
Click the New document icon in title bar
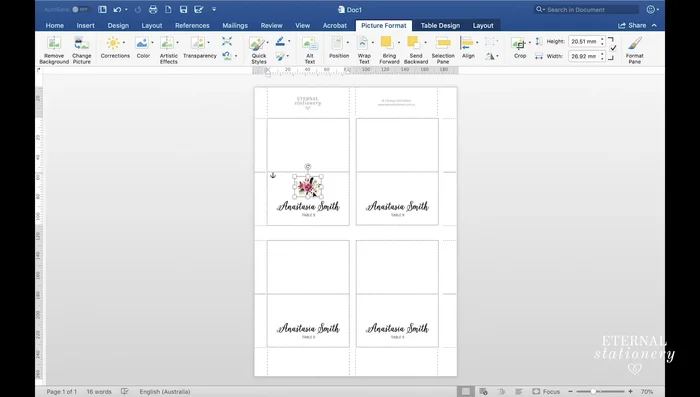pyautogui.click(x=168, y=9)
